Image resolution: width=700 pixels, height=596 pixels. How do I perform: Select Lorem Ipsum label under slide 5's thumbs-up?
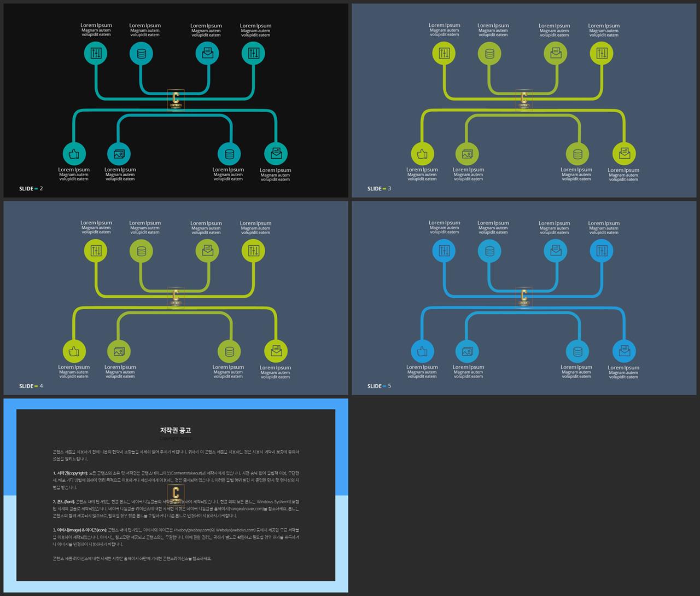(x=422, y=367)
